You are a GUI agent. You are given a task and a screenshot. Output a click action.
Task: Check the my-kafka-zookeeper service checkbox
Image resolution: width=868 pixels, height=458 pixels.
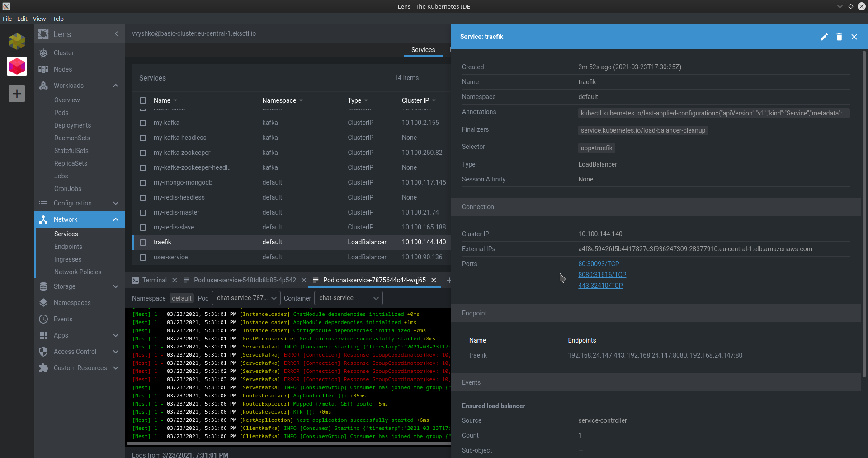(x=143, y=153)
